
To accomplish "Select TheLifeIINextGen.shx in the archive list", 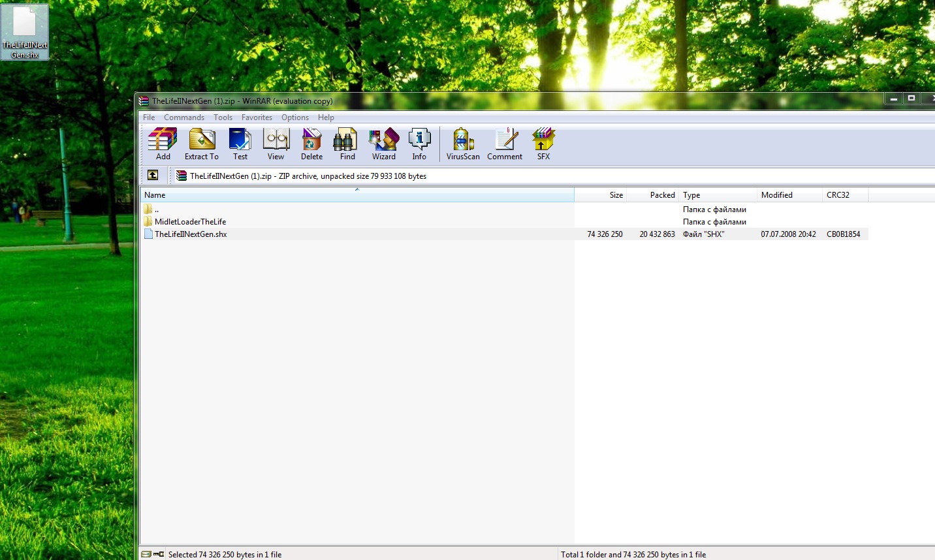I will tap(185, 234).
